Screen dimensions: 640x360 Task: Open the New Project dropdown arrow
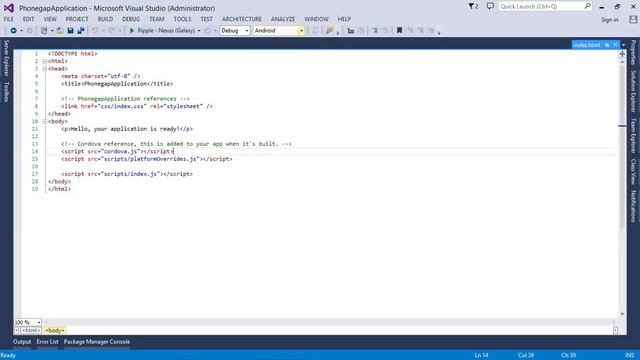[x=52, y=31]
